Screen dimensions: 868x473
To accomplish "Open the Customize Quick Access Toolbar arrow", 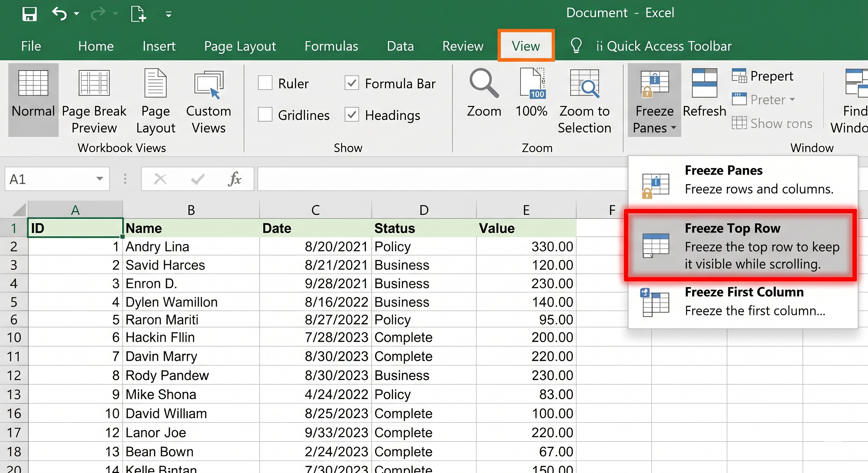I will coord(169,14).
